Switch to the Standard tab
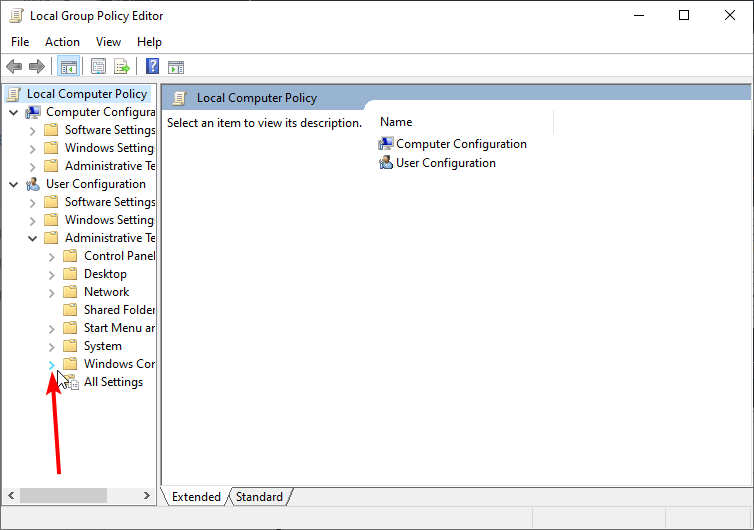Screen dimensions: 754x530 [259, 496]
